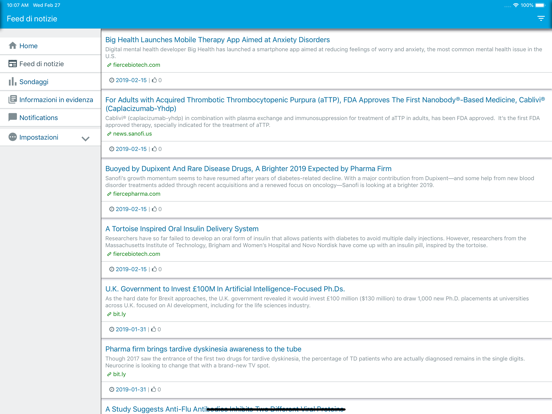Click the Notifications speech bubble icon

coord(13,117)
